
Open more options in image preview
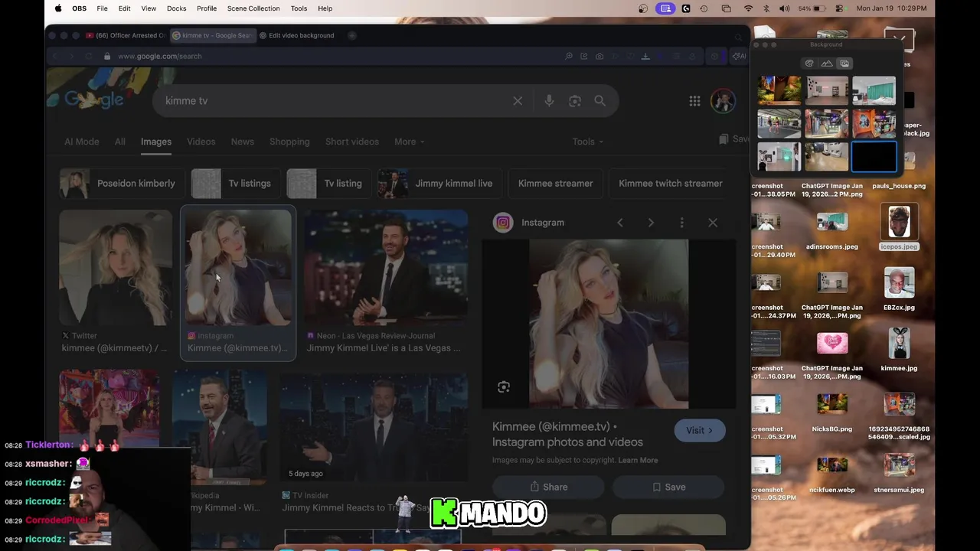(681, 223)
